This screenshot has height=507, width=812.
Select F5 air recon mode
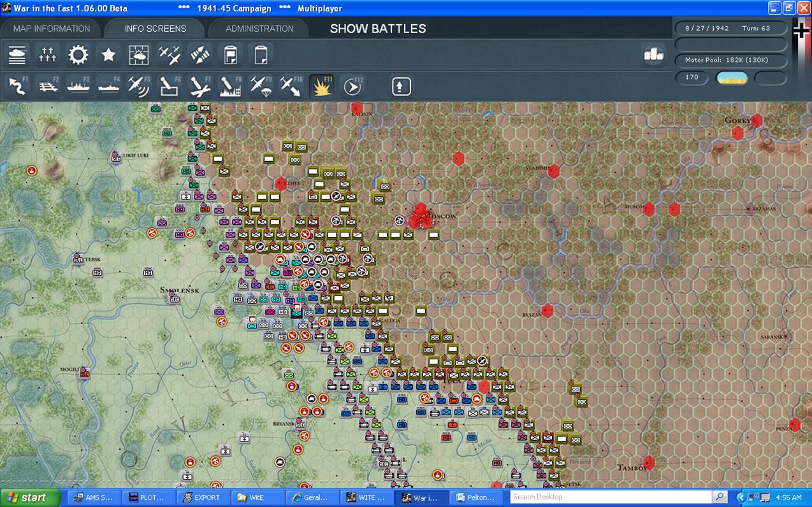pyautogui.click(x=139, y=86)
